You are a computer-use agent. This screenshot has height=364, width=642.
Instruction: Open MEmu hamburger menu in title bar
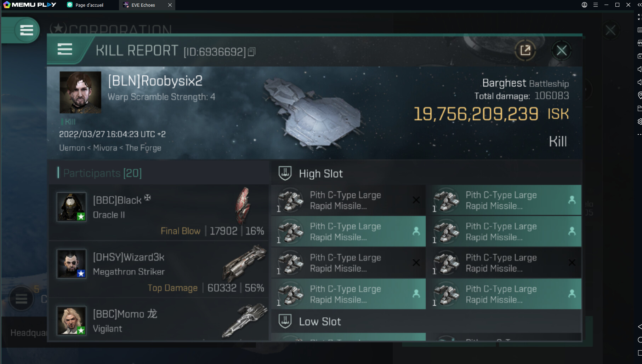pos(596,5)
